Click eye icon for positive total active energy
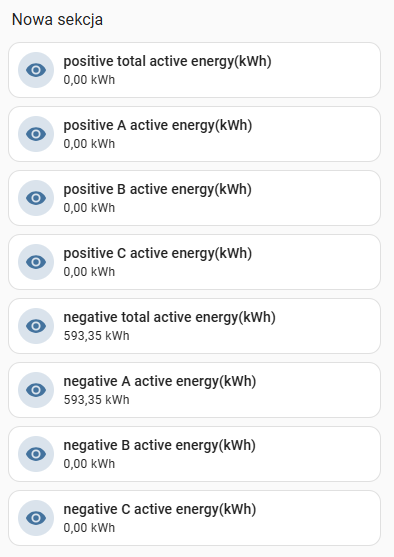 (36, 70)
